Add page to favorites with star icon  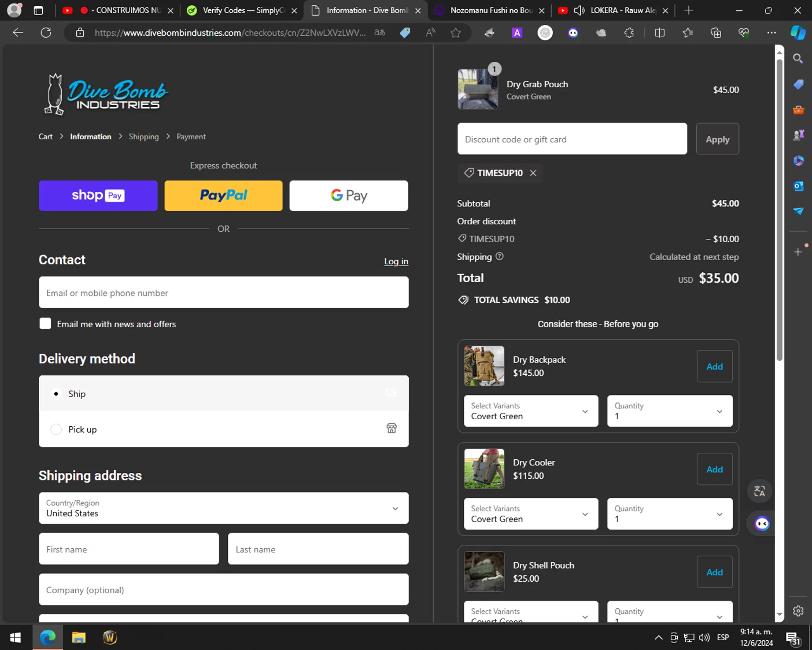456,32
